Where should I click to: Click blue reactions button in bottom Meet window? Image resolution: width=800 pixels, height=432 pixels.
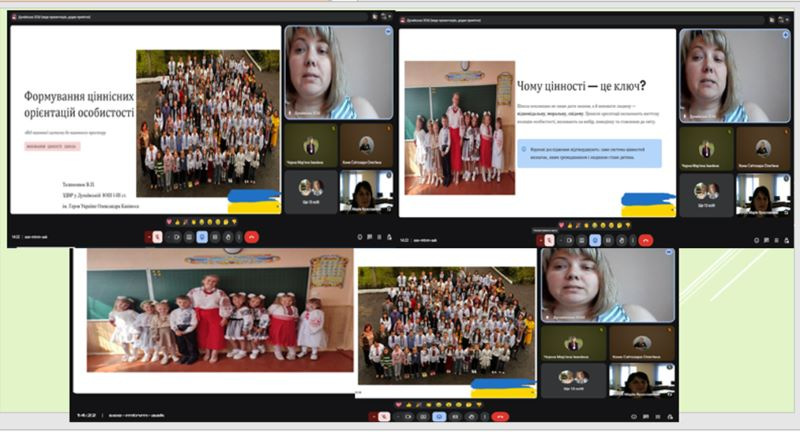pos(439,417)
